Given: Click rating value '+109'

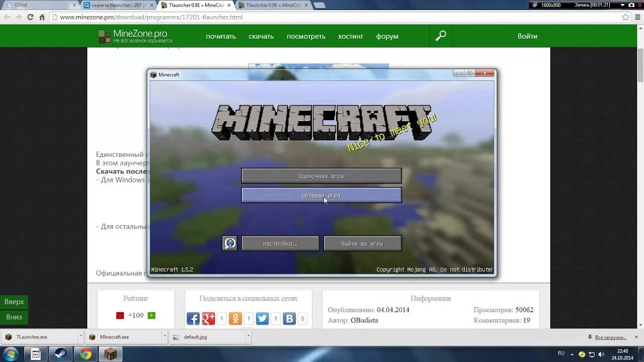Looking at the screenshot, I should pos(135,315).
